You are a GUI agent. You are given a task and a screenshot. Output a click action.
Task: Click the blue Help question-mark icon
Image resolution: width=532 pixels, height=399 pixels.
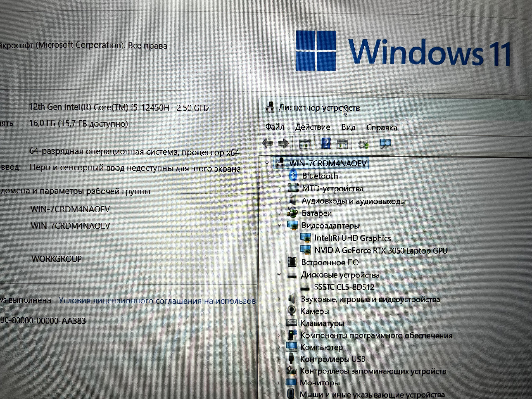326,144
